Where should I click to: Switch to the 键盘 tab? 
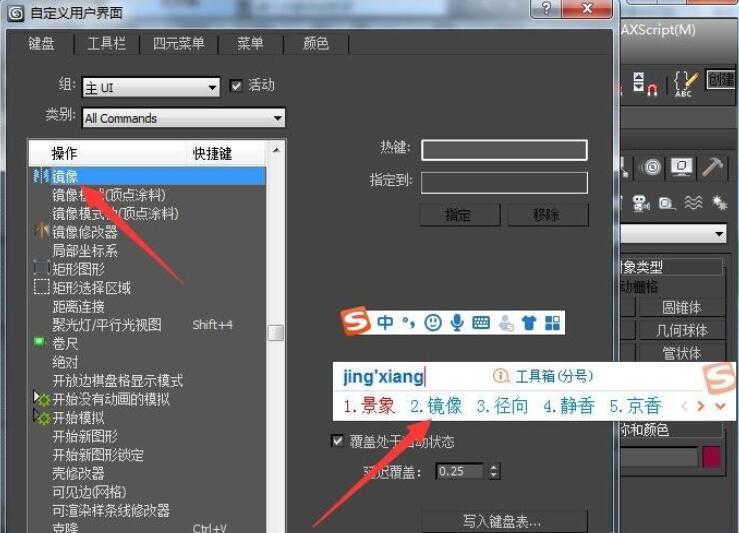[x=41, y=44]
